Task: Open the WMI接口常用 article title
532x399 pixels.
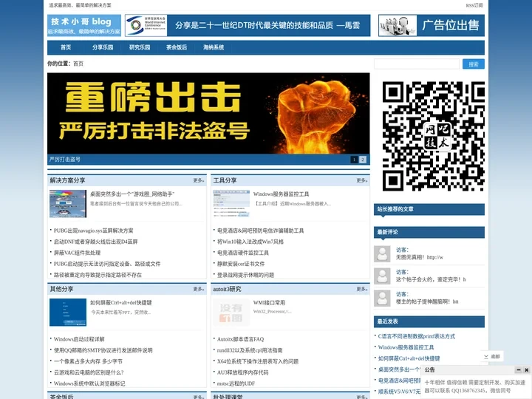Action: coord(269,303)
